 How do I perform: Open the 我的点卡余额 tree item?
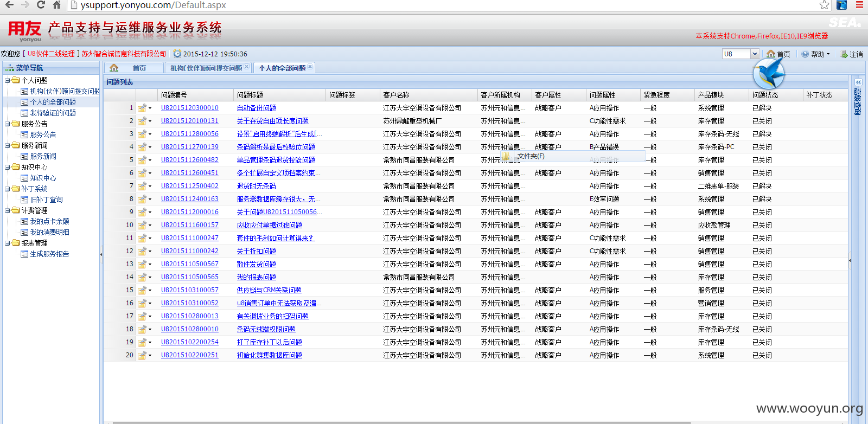click(x=49, y=221)
